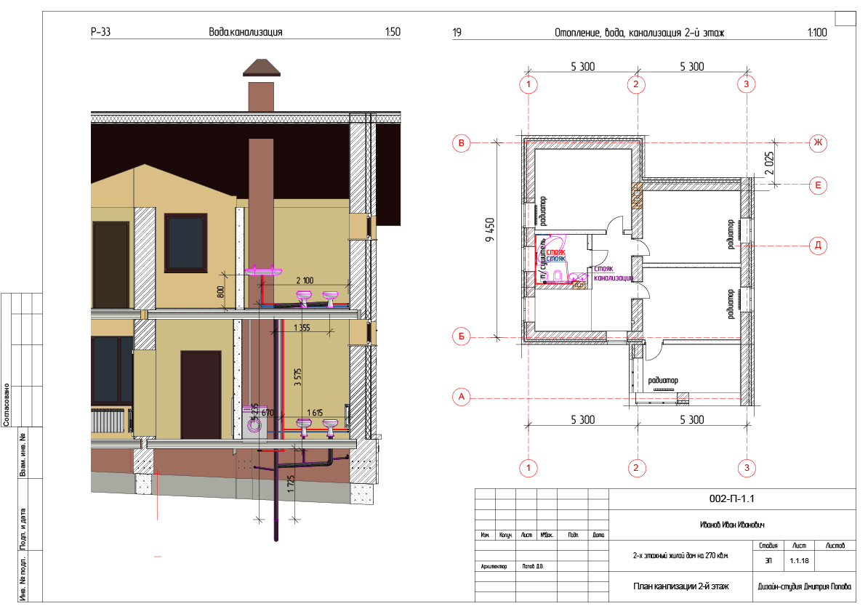The image size is (868, 614).
Task: Click the 'Дата' column header
Action: point(598,535)
